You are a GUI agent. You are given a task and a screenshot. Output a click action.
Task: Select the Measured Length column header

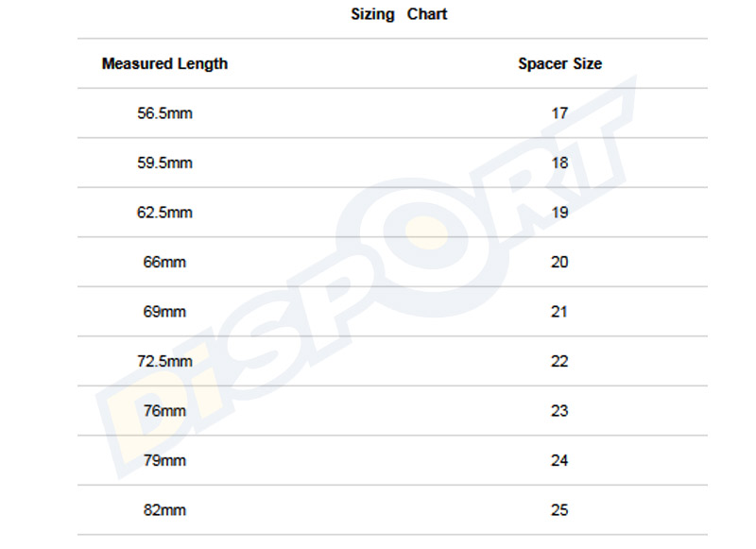click(x=164, y=64)
